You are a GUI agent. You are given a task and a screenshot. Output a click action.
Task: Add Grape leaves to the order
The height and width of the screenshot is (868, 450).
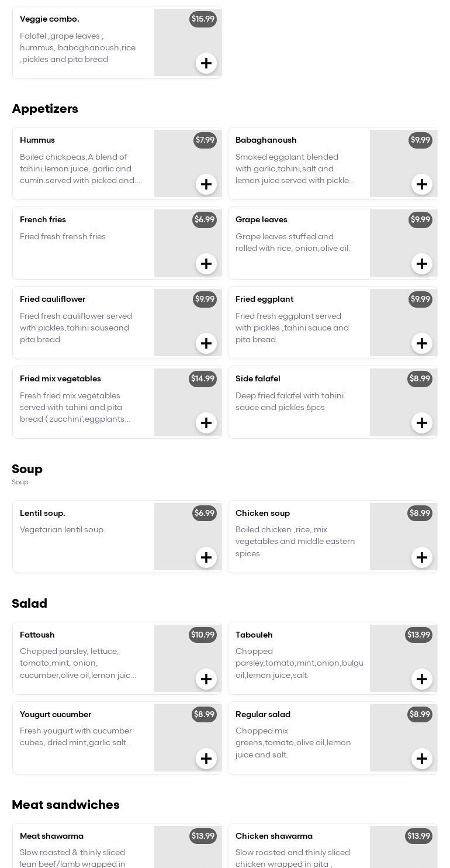422,264
